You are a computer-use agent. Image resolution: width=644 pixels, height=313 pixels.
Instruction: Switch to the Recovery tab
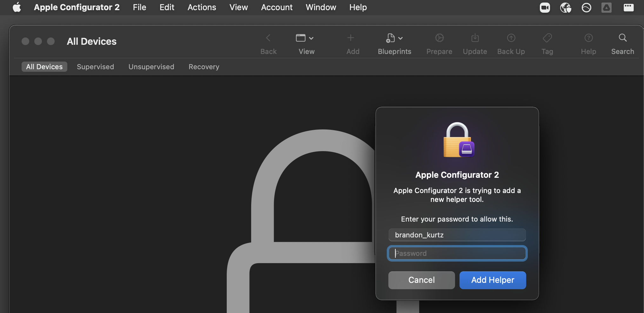204,67
